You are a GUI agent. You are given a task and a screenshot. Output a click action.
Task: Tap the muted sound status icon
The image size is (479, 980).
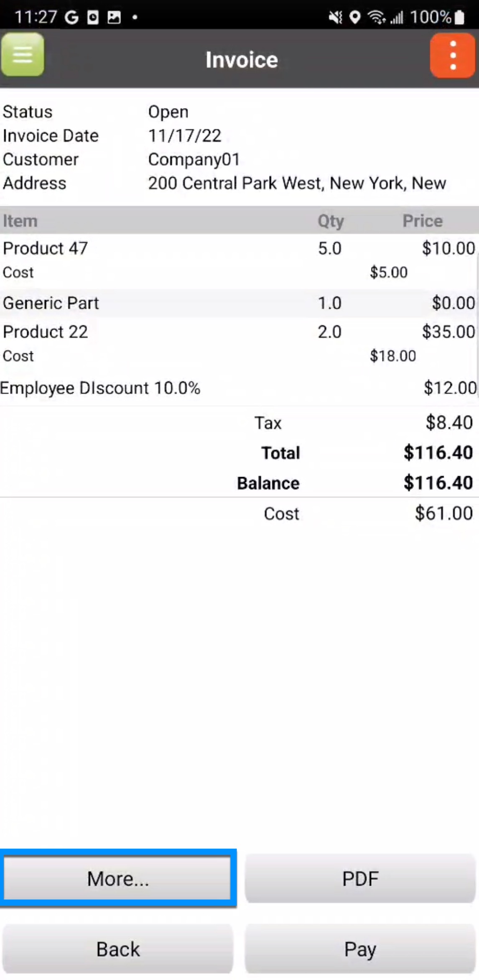point(335,17)
